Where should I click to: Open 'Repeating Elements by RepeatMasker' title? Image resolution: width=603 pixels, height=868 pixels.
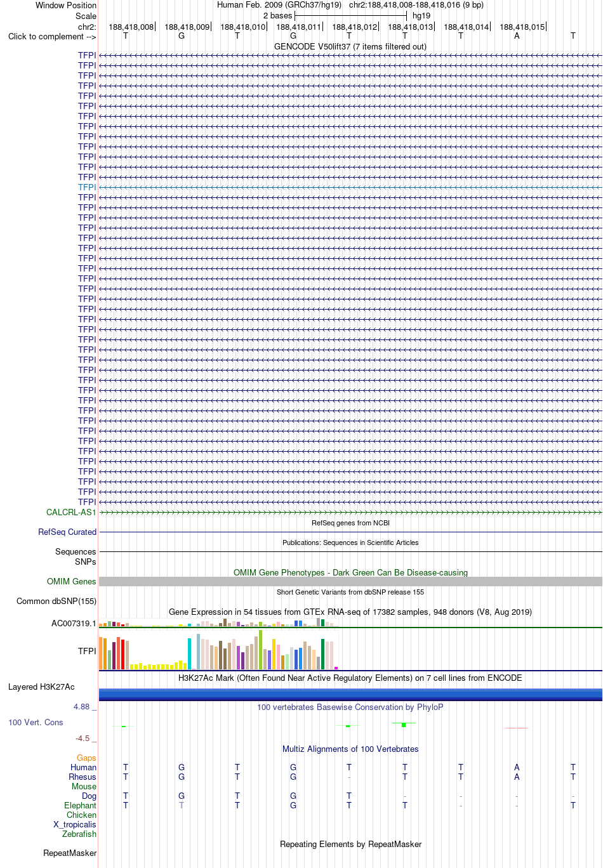tap(350, 845)
